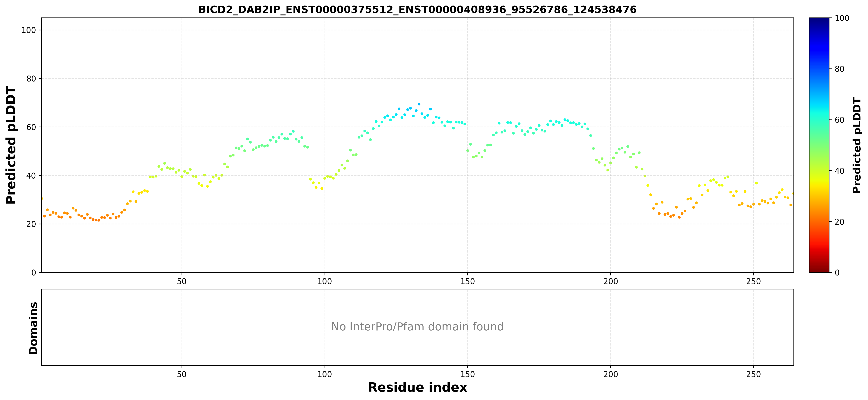Click the plot title BICD2_DAB2IP text

point(417,9)
